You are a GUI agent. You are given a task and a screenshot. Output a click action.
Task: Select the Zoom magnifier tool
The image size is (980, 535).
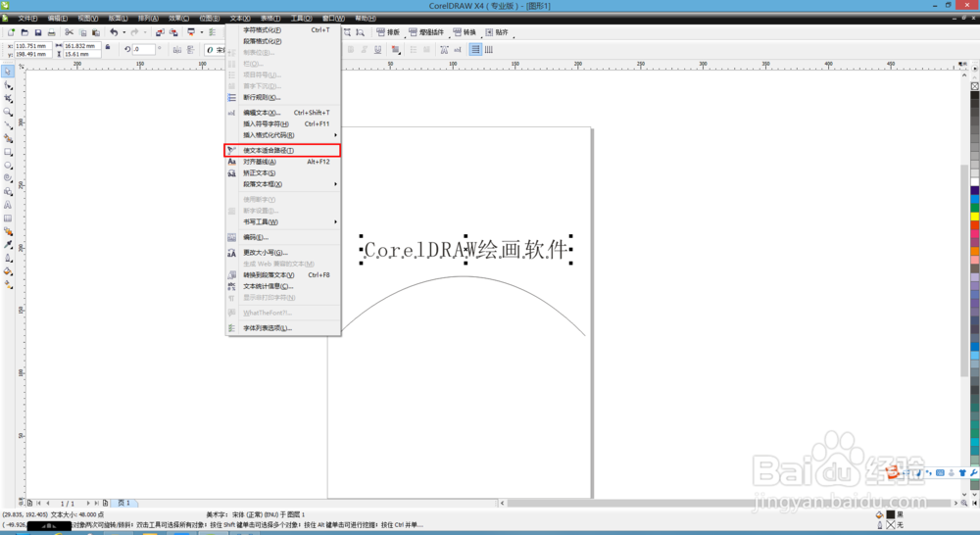(x=8, y=112)
